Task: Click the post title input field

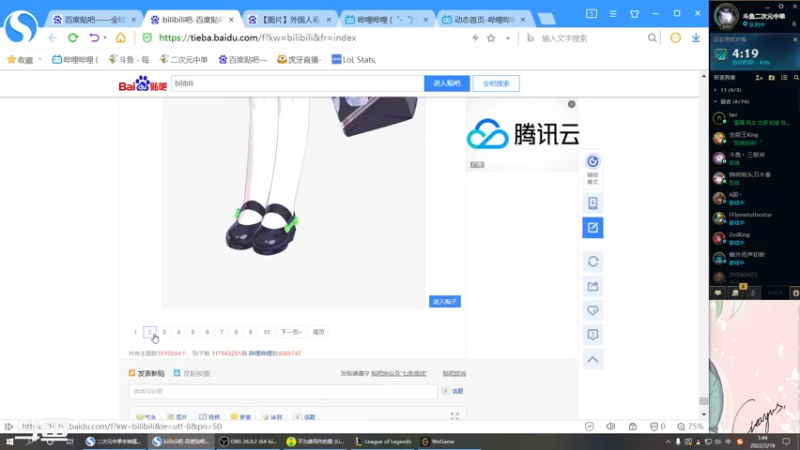Action: (283, 391)
